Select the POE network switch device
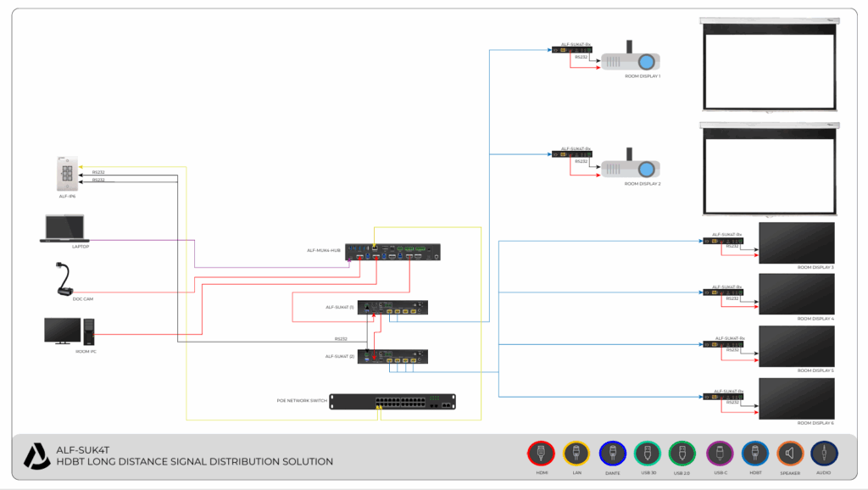Image resolution: width=868 pixels, height=490 pixels. point(392,402)
